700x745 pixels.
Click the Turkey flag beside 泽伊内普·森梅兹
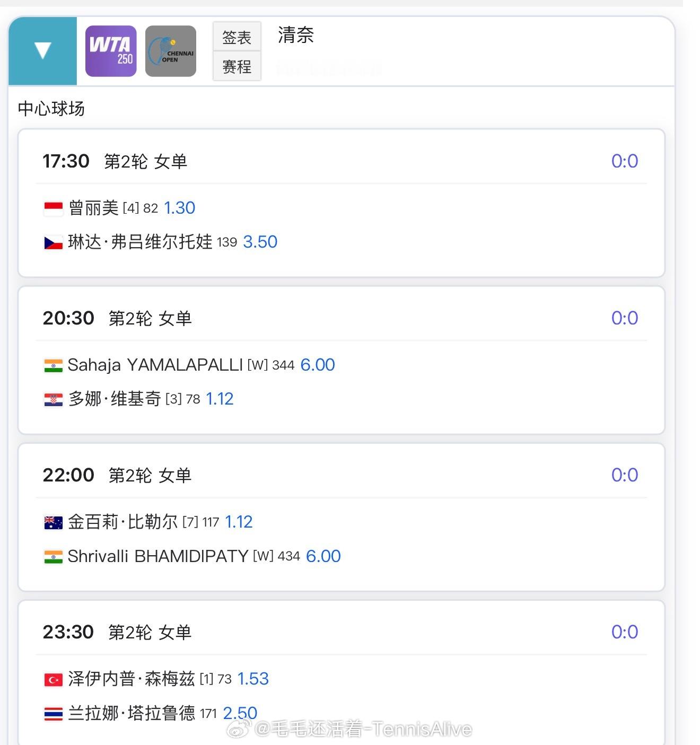tap(53, 679)
